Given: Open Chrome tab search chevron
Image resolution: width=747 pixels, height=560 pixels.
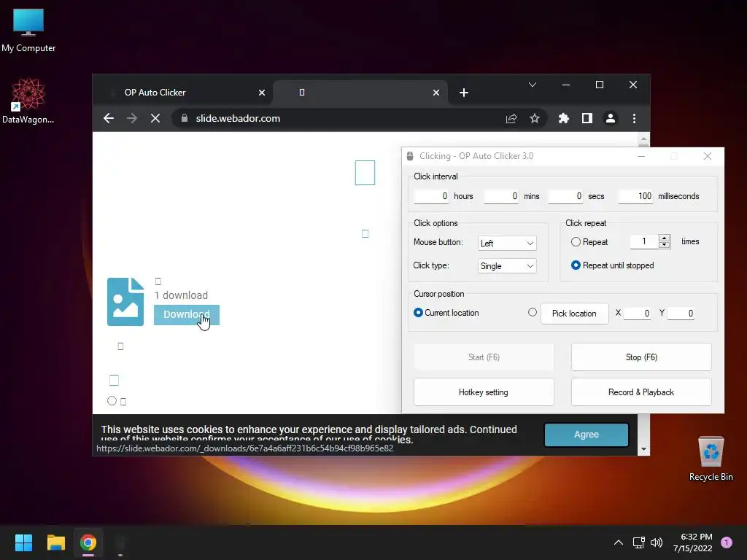Looking at the screenshot, I should [533, 85].
